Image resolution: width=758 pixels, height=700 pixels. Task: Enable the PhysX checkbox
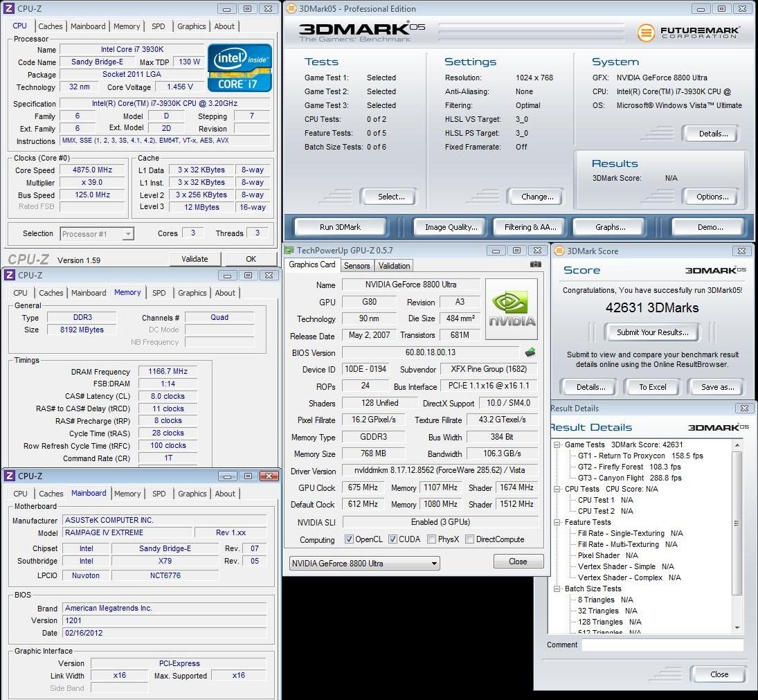tap(431, 539)
